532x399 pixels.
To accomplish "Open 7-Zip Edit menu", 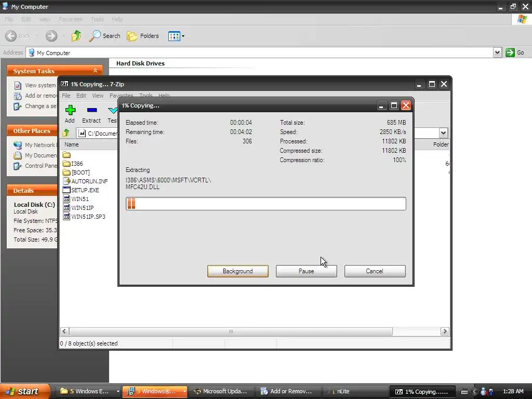I will [x=81, y=96].
